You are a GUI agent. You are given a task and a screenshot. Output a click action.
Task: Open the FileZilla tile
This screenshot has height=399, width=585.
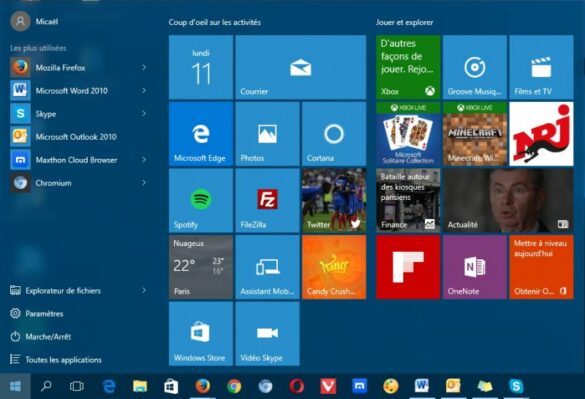tap(268, 200)
